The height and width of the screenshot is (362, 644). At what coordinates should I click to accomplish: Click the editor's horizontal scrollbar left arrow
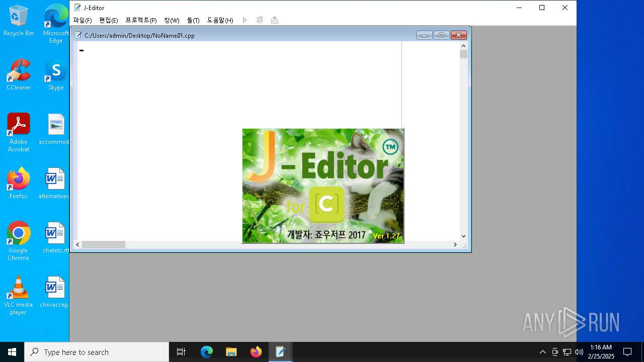pos(77,245)
